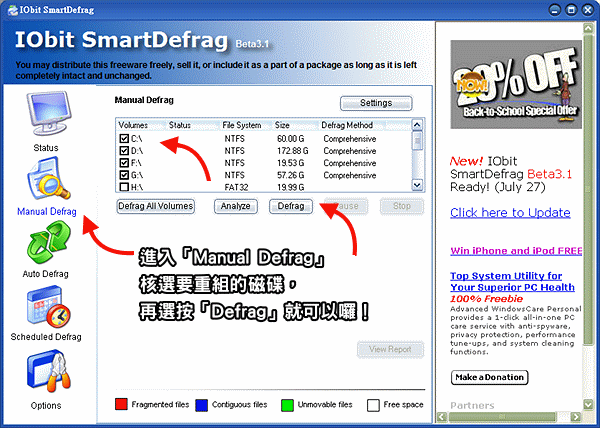
Task: Maximize the IObit SmartDefrag window
Action: point(571,10)
